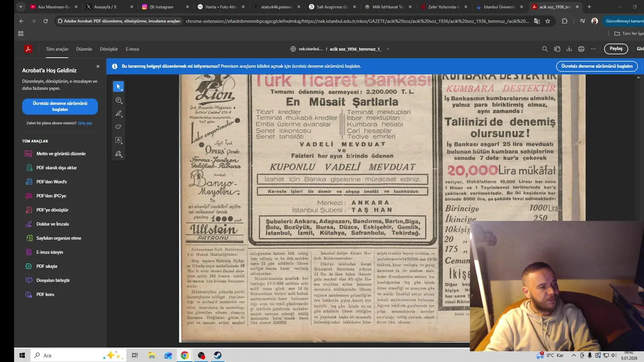
Task: Open PDF'ye dönüştür tool
Action: coord(52,210)
